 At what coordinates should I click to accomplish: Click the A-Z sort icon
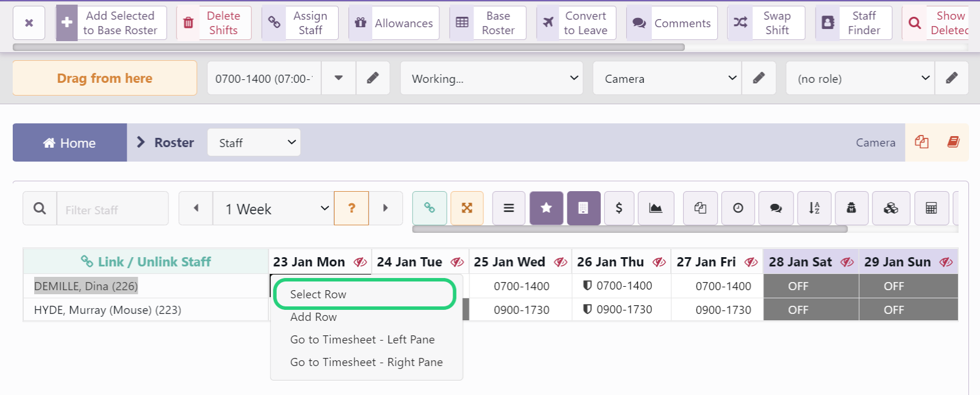click(814, 208)
